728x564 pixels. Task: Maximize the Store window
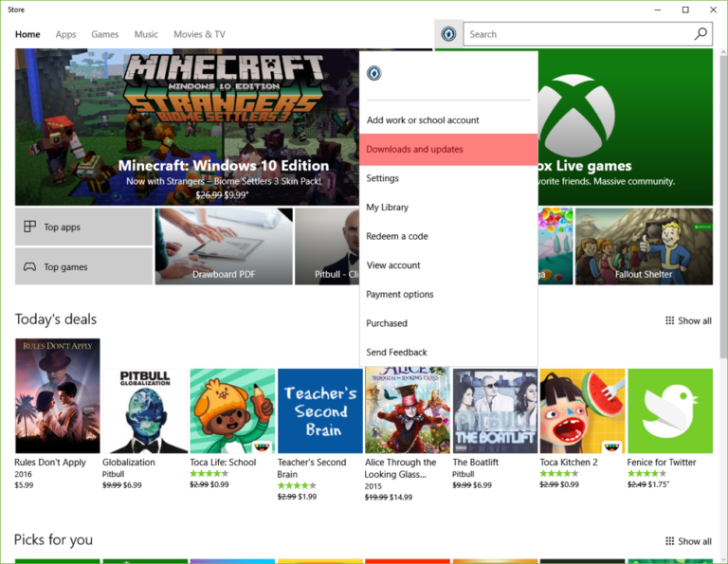coord(685,9)
